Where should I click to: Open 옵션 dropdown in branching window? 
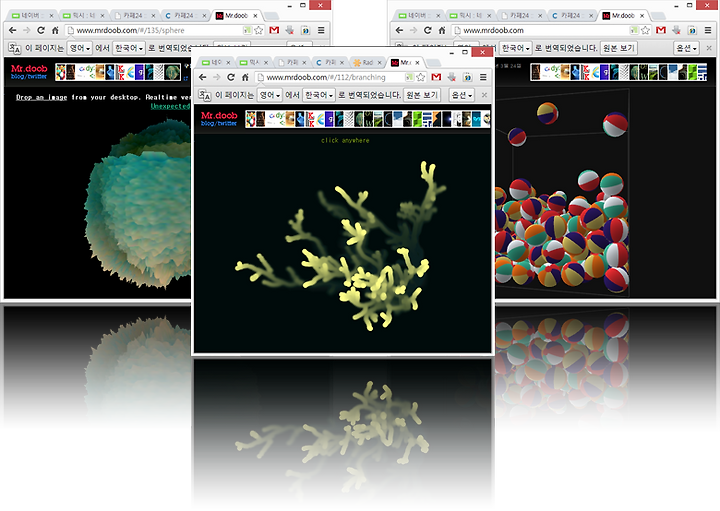pos(461,95)
